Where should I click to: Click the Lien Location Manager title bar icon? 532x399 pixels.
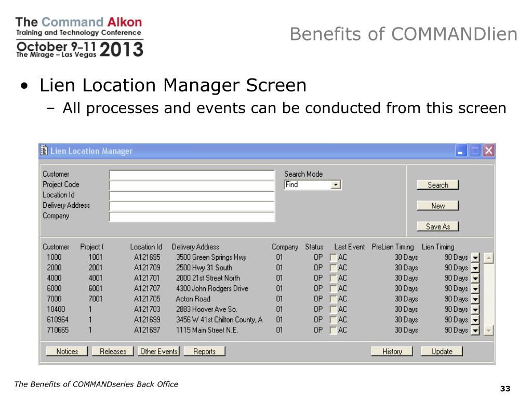[x=44, y=150]
